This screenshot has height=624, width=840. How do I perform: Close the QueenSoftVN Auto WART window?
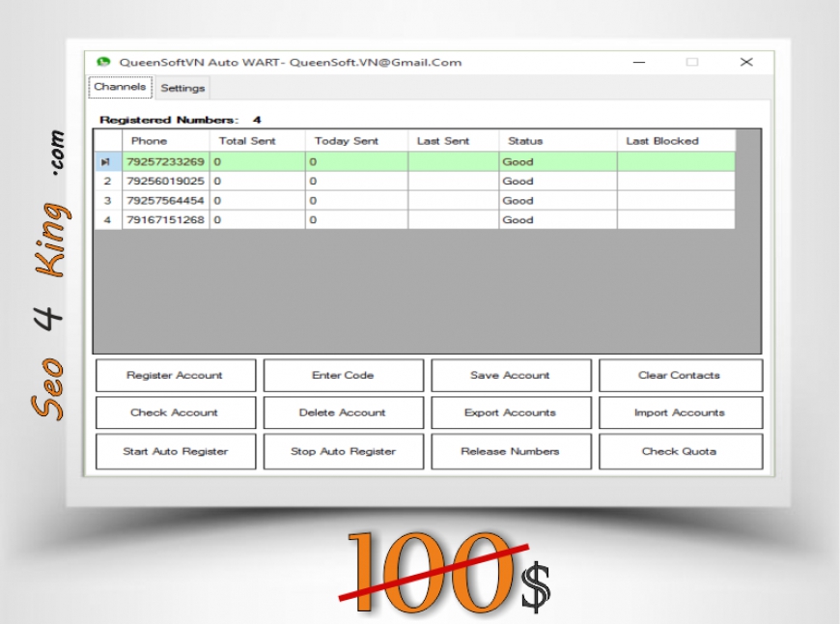click(x=746, y=62)
